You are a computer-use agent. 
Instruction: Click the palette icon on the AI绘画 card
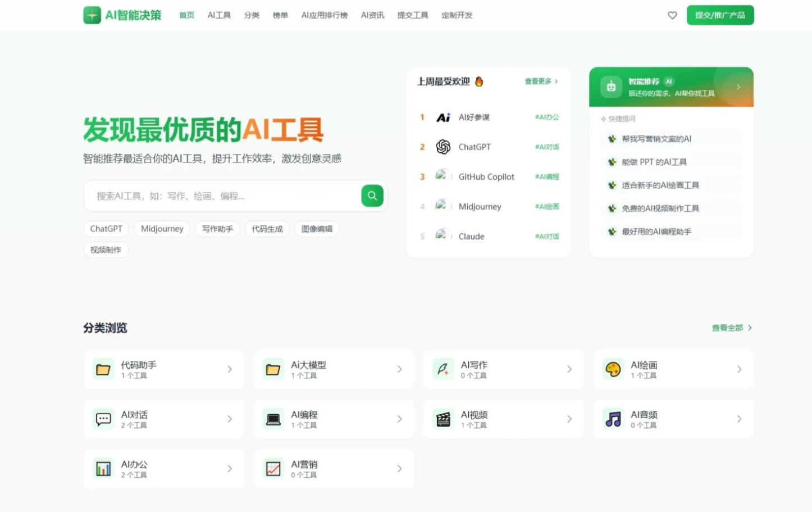[x=613, y=369]
